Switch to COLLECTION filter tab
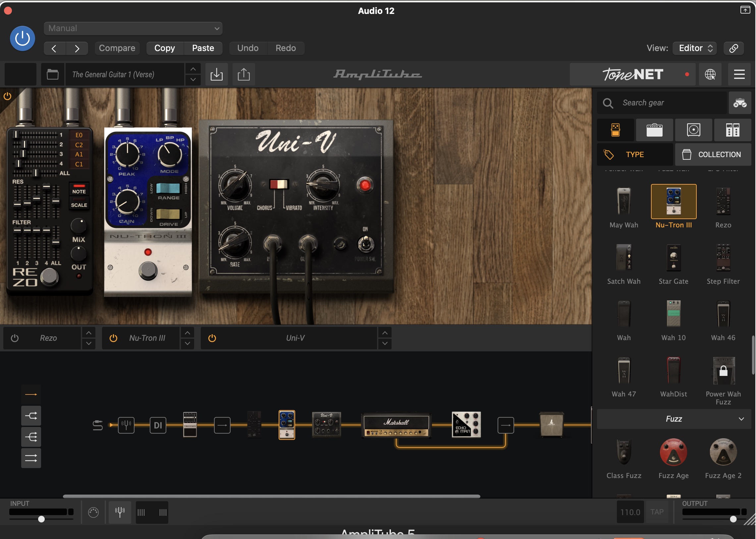The height and width of the screenshot is (539, 756). click(713, 155)
